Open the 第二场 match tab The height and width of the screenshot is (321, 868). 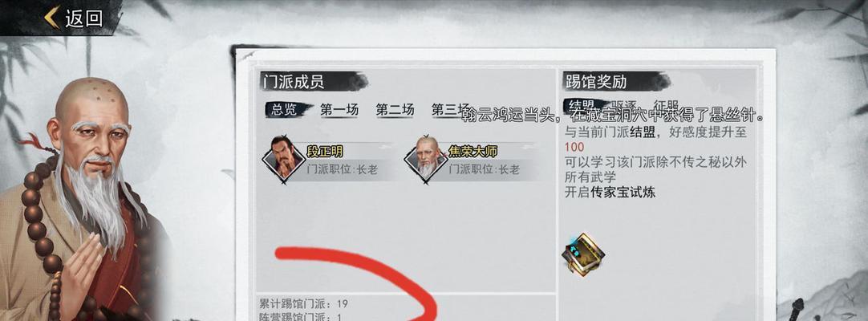click(x=395, y=110)
